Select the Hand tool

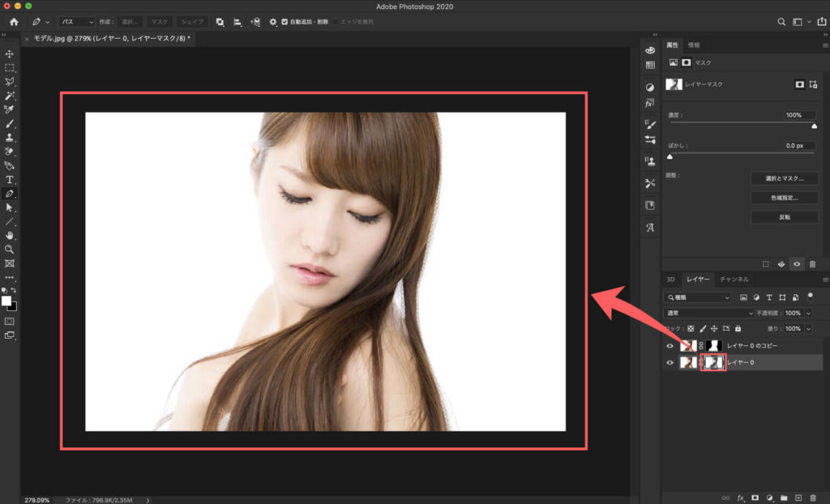point(9,235)
